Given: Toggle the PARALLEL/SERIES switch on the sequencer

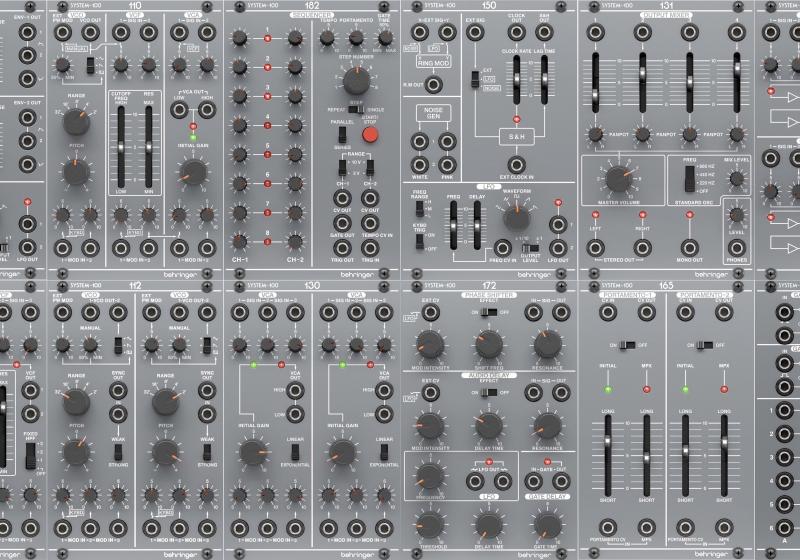Looking at the screenshot, I should pyautogui.click(x=342, y=135).
